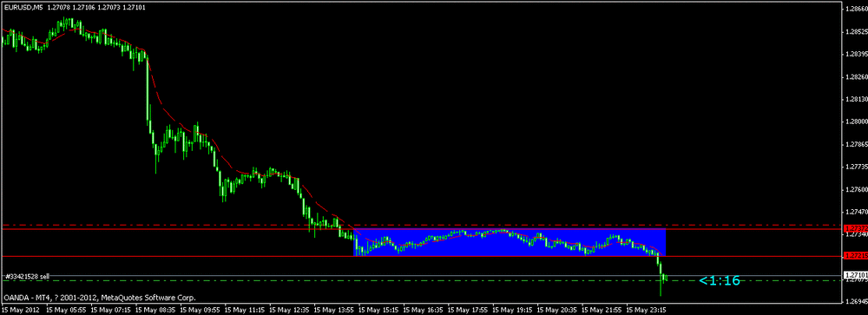The image size is (868, 315).
Task: Click the 15 May 16:35 time label
Action: pyautogui.click(x=423, y=311)
